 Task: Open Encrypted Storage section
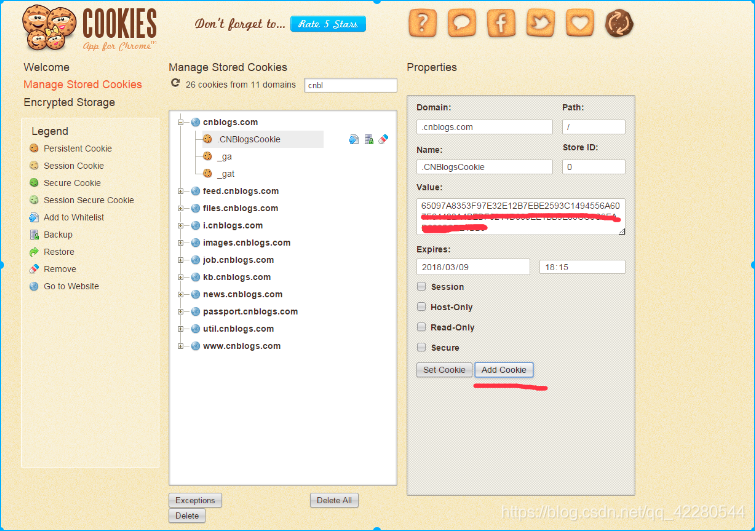[x=69, y=102]
